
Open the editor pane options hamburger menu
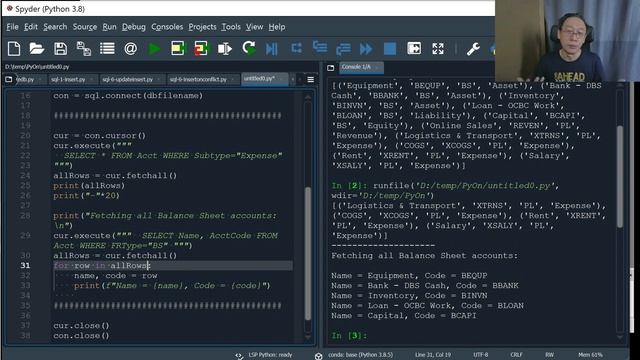(x=311, y=80)
